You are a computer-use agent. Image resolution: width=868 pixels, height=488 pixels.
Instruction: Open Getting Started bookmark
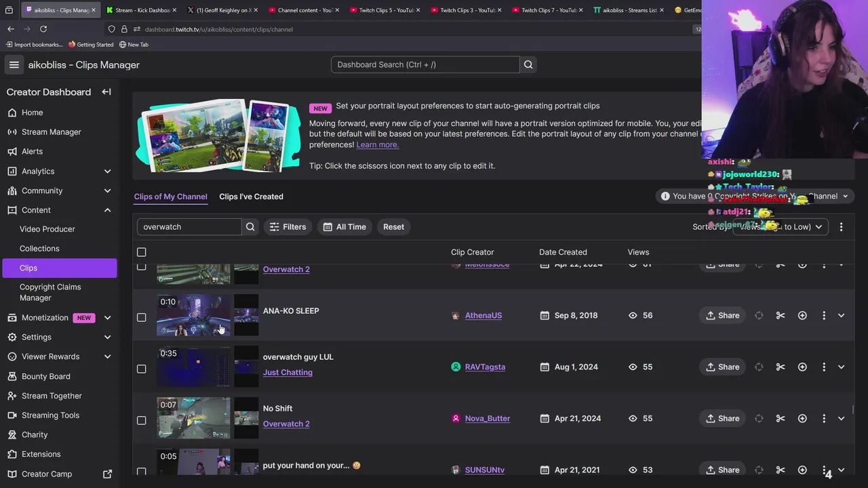(91, 45)
